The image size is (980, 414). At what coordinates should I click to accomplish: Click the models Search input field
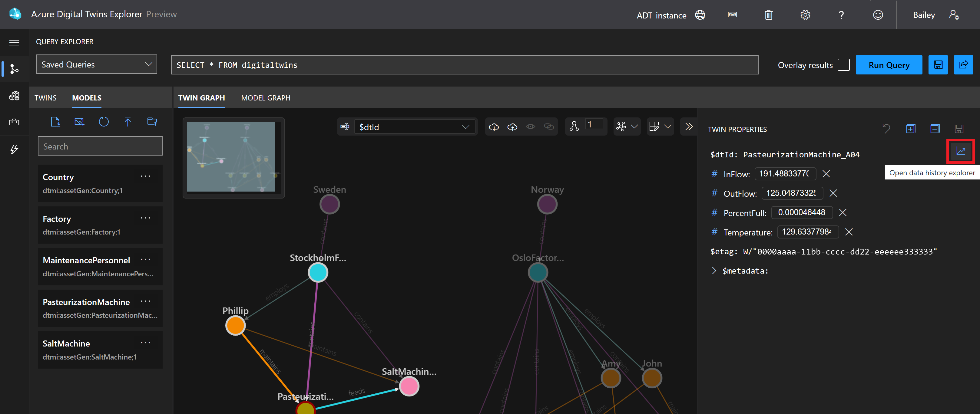tap(100, 146)
